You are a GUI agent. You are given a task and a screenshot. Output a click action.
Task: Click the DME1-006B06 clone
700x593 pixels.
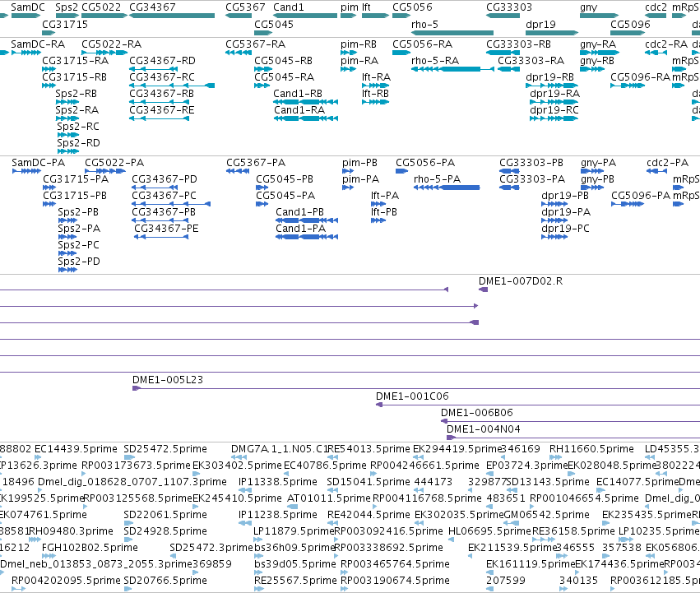pos(570,421)
